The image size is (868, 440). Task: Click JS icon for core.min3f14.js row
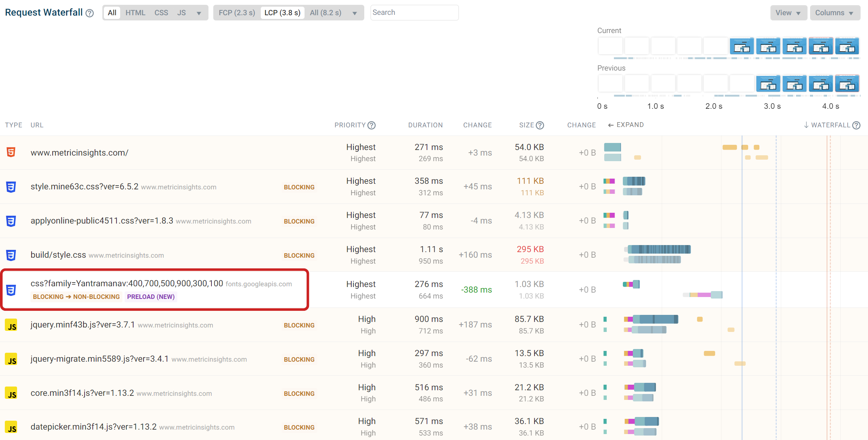11,393
